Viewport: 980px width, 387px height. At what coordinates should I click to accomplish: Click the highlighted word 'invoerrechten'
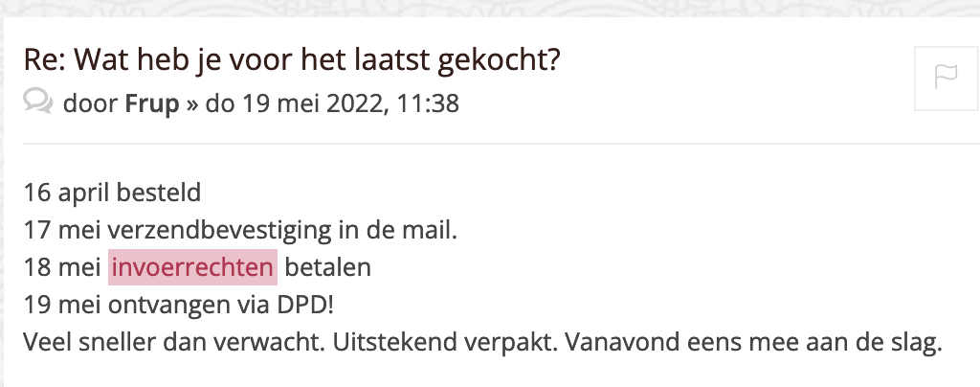click(x=192, y=267)
